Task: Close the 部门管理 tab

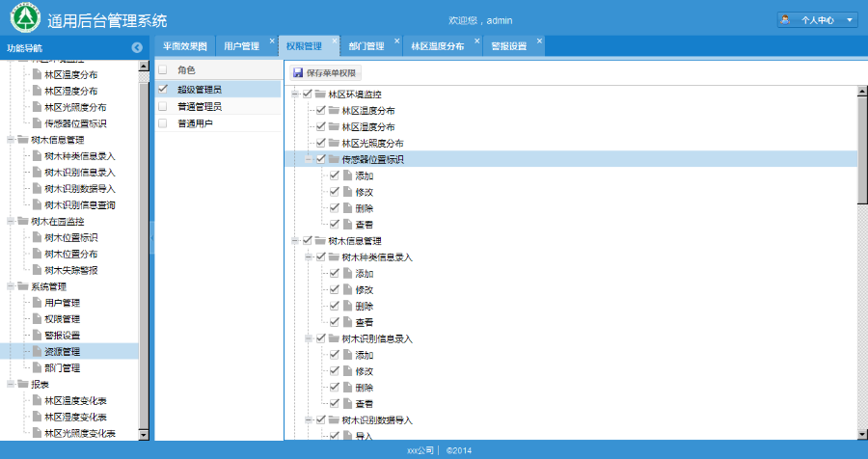Action: coord(397,40)
